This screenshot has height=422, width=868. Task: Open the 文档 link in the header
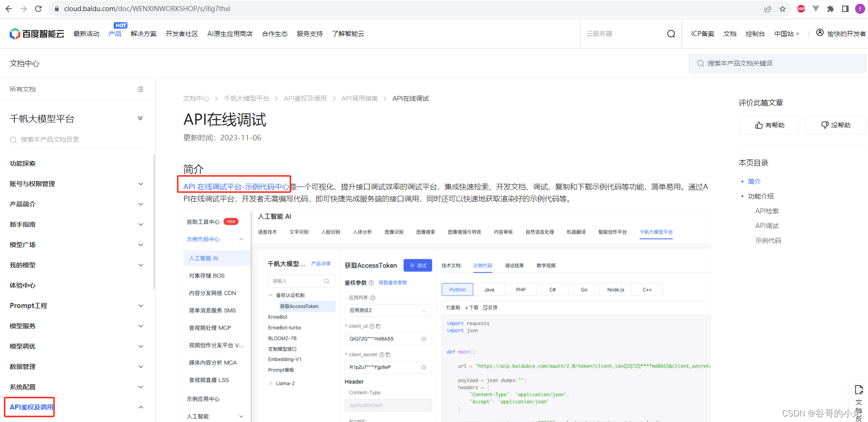click(x=730, y=34)
